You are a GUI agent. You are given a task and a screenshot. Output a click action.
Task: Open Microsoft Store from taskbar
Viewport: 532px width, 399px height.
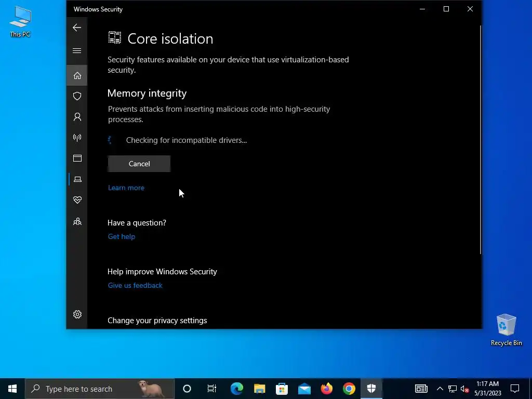(x=282, y=389)
